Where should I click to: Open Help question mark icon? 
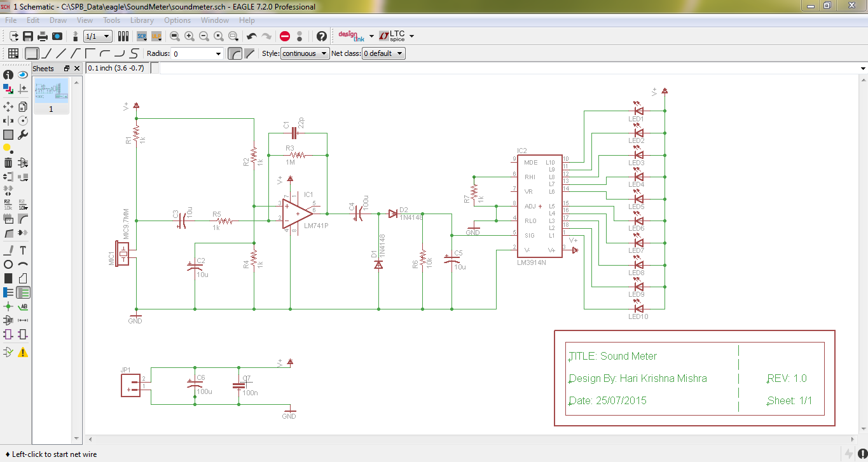pos(322,36)
